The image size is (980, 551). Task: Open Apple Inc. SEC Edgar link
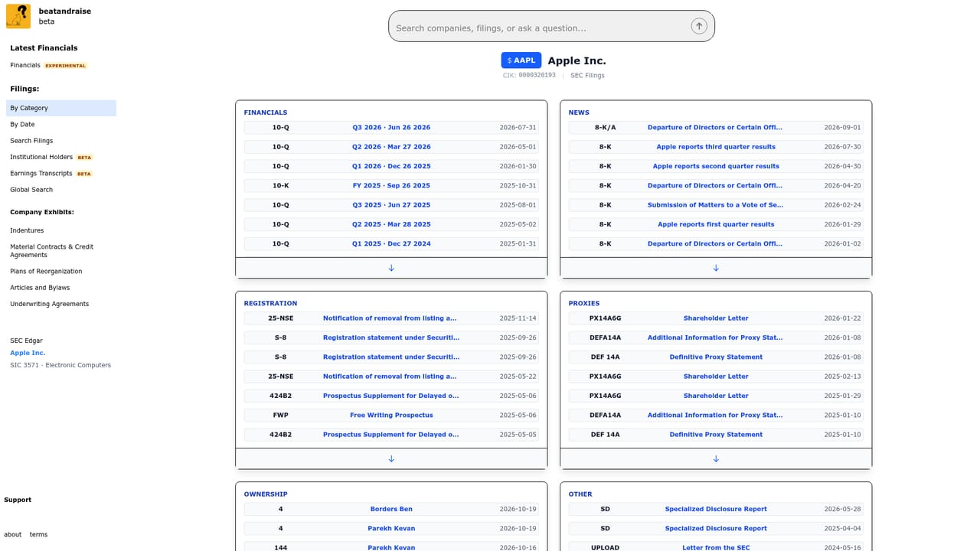click(x=28, y=353)
